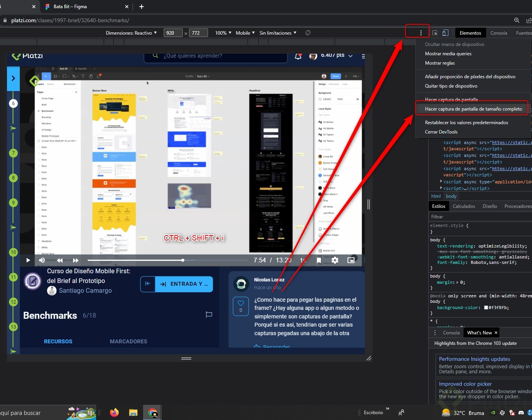This screenshot has height=420, width=532.
Task: Open Firefox from the taskbar
Action: [x=114, y=413]
